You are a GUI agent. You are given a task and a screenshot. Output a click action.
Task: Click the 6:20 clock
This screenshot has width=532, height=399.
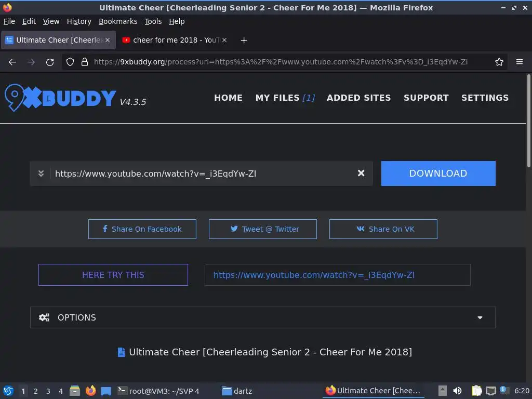tap(522, 391)
